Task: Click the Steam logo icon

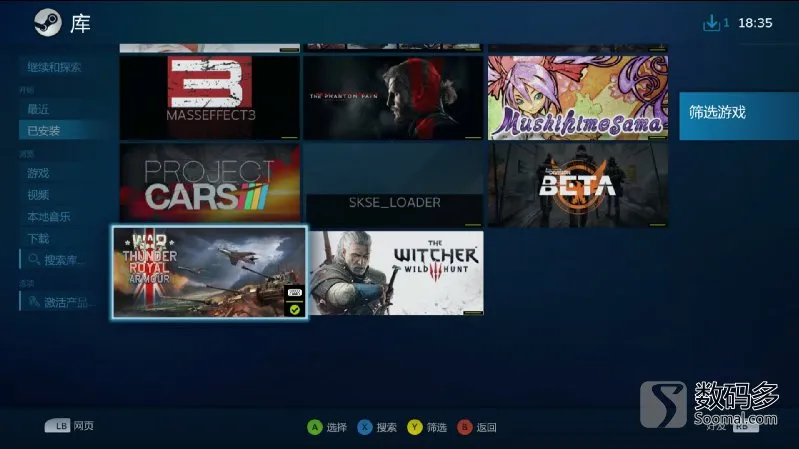Action: click(48, 22)
